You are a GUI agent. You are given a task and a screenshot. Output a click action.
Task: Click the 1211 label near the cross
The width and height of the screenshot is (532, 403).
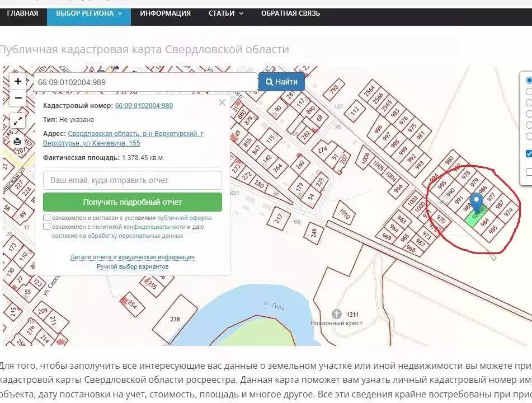coord(353,315)
